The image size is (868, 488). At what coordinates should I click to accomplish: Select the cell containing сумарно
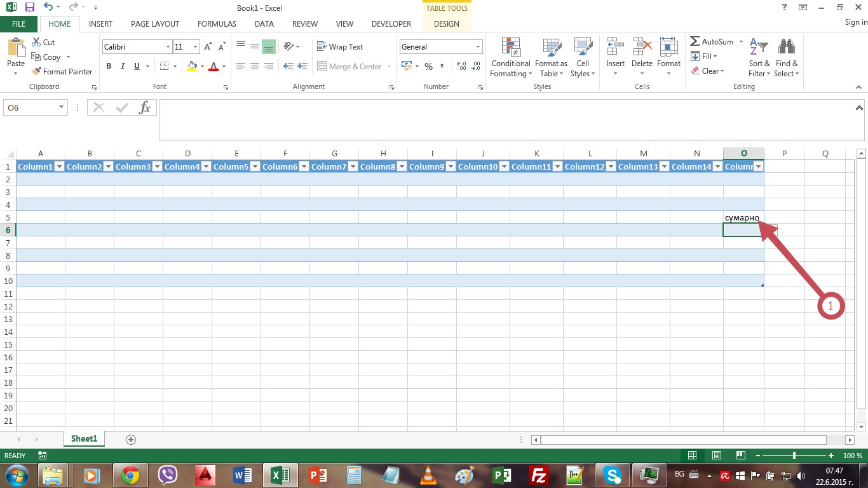[743, 217]
